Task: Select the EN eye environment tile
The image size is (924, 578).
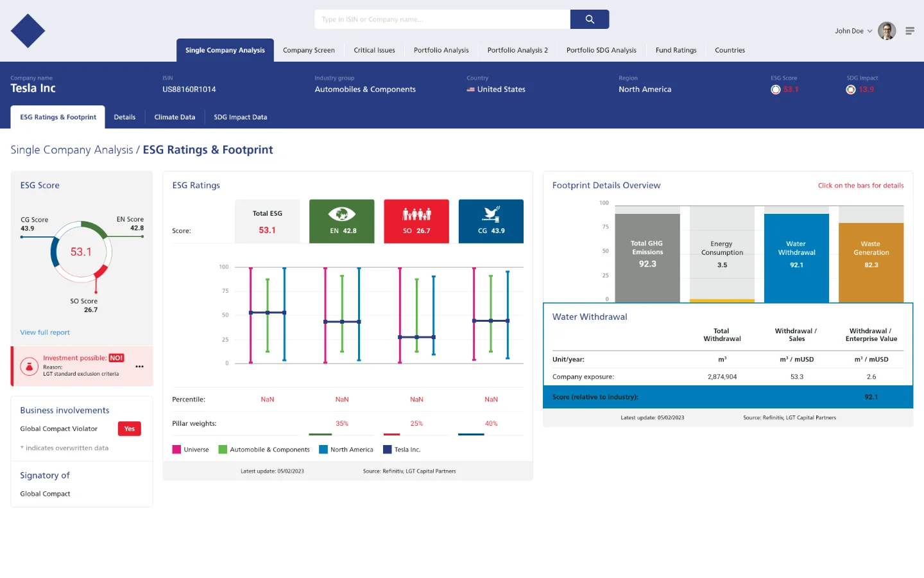Action: coord(342,222)
